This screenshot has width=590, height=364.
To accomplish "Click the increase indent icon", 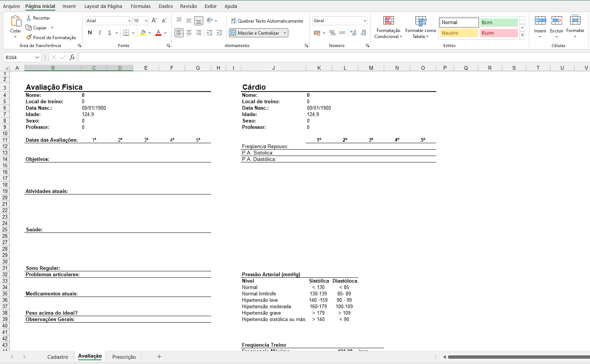I will coord(219,33).
